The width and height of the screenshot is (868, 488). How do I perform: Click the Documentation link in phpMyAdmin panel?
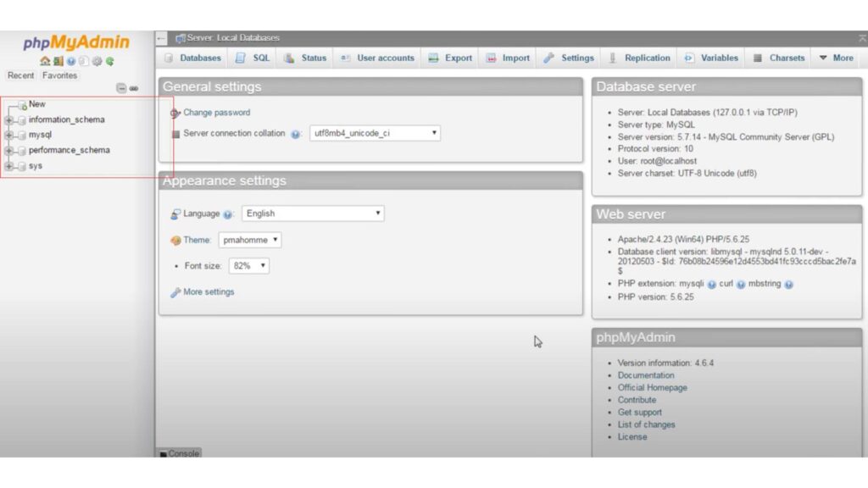point(645,375)
